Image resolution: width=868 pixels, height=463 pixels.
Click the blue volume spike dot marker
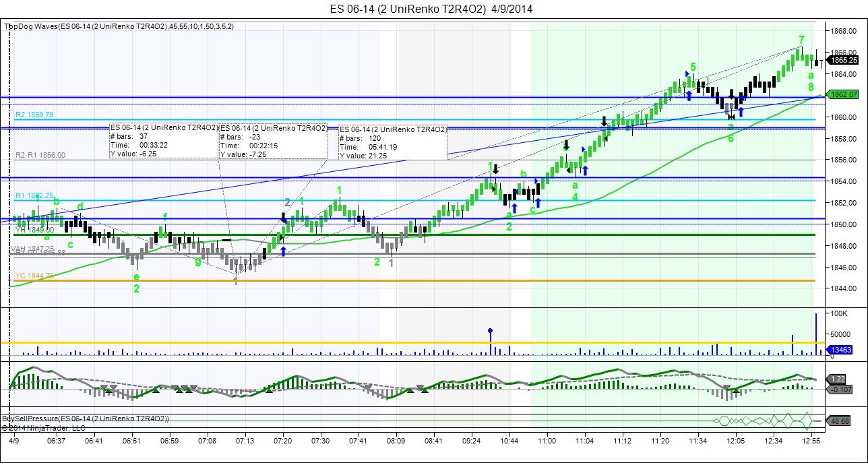[x=491, y=331]
